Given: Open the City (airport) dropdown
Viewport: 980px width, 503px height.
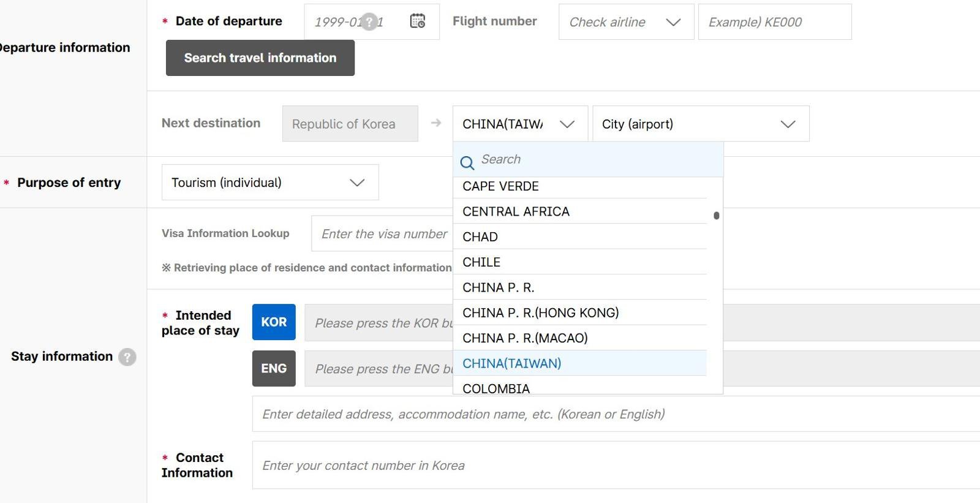Looking at the screenshot, I should [x=701, y=124].
